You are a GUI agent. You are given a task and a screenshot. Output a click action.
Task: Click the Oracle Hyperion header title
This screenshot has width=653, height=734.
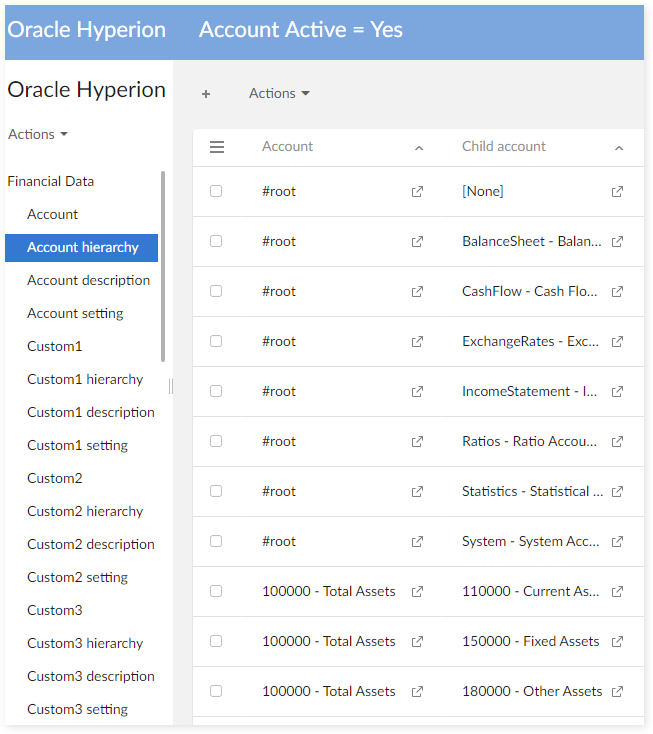pos(86,29)
